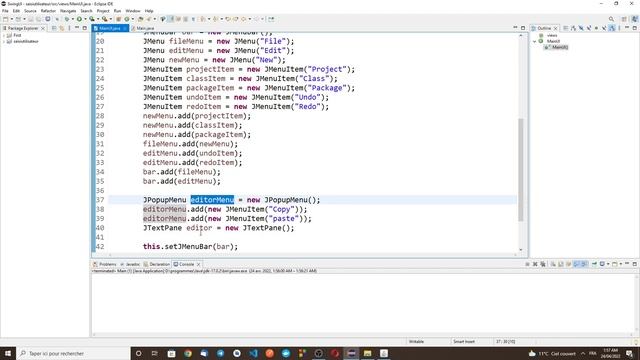Viewport: 640px width, 360px height.
Task: Open the Display Selected Console dropdown
Action: [x=608, y=264]
